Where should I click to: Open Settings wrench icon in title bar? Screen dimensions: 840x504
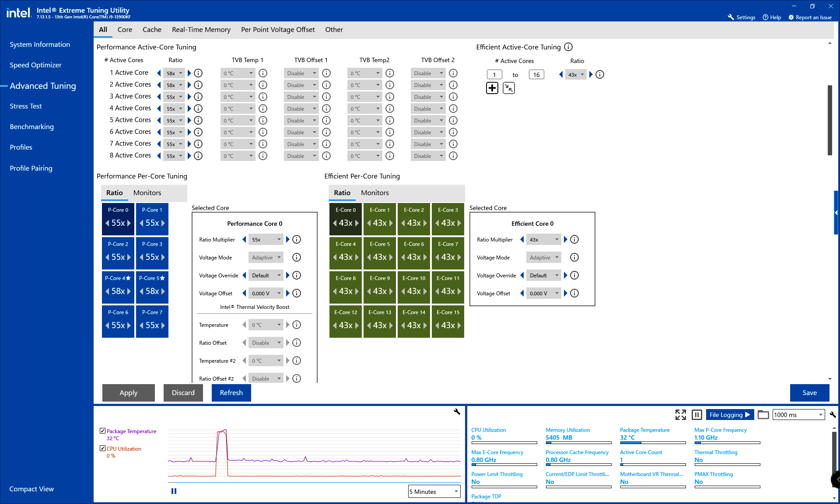tap(731, 17)
